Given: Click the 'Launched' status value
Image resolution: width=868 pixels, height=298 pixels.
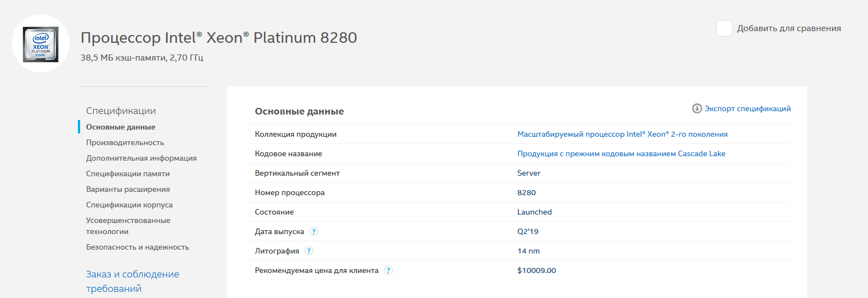Looking at the screenshot, I should pos(535,212).
